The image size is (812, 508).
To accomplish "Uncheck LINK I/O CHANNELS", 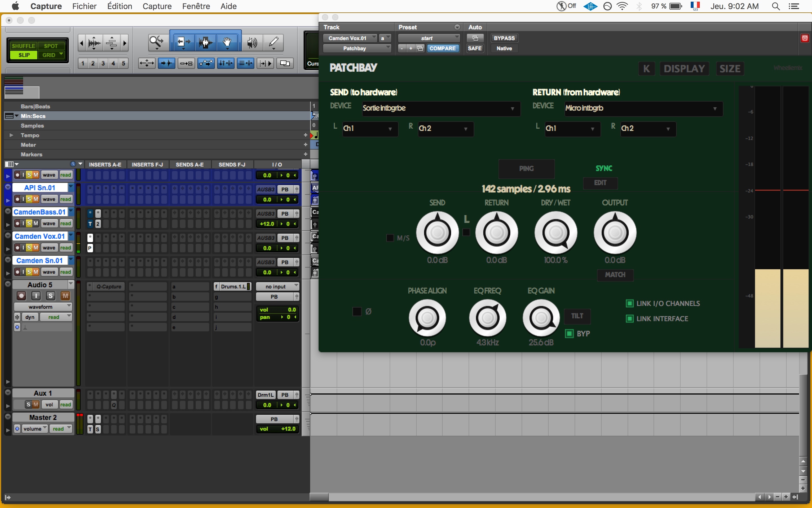I will tap(630, 303).
